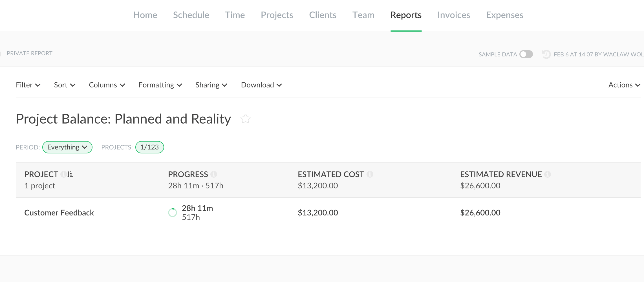Click the history icon near Feb 6 timestamp

[x=546, y=54]
